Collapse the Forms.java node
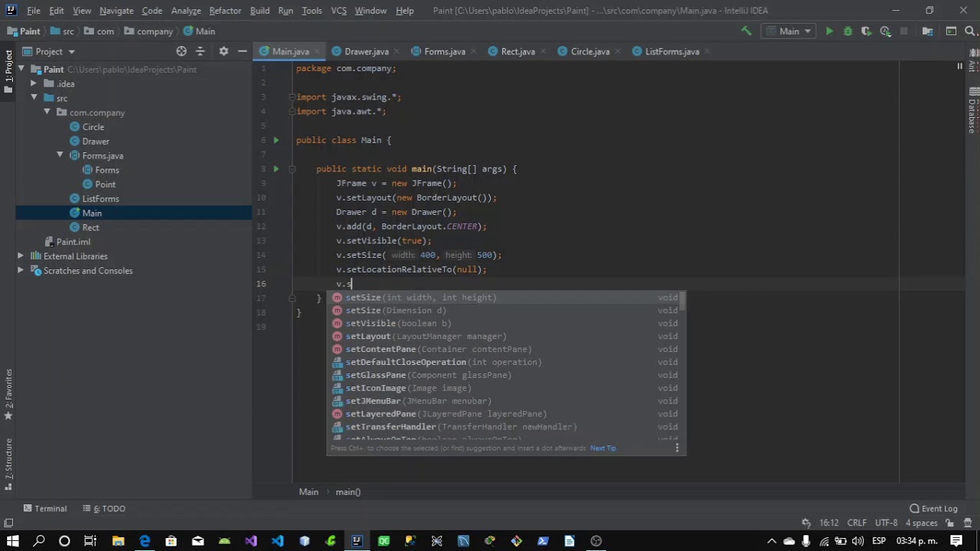 [60, 155]
